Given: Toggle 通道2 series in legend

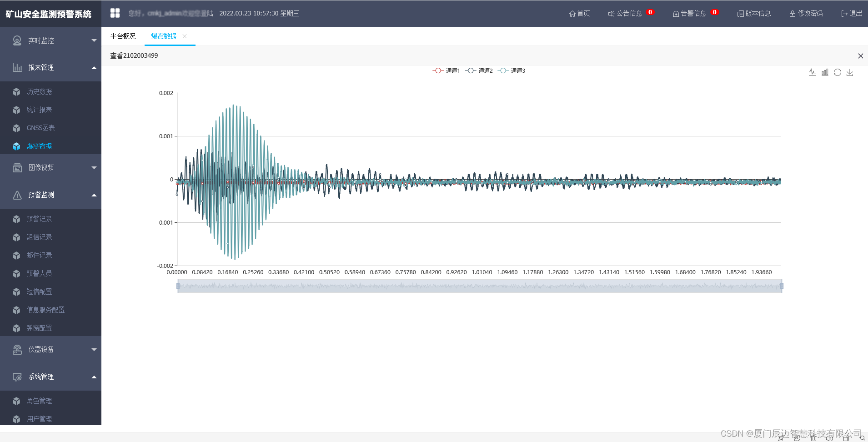Looking at the screenshot, I should point(479,70).
